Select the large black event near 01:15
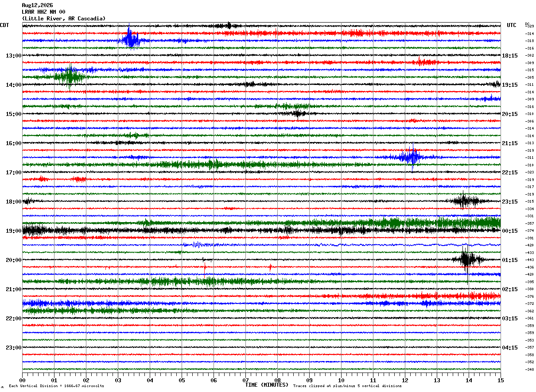The height and width of the screenshot is (392, 536). tap(466, 259)
